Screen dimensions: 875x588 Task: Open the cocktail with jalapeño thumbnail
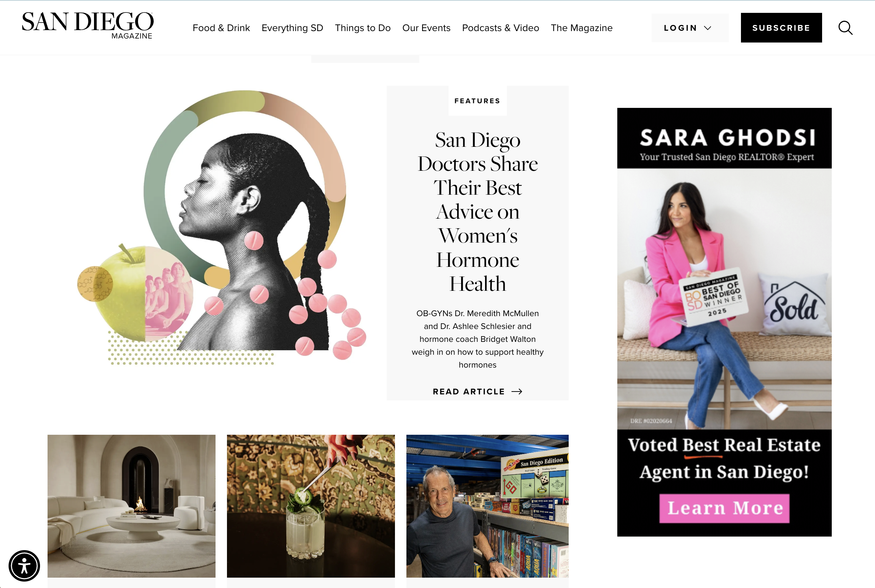pos(311,506)
